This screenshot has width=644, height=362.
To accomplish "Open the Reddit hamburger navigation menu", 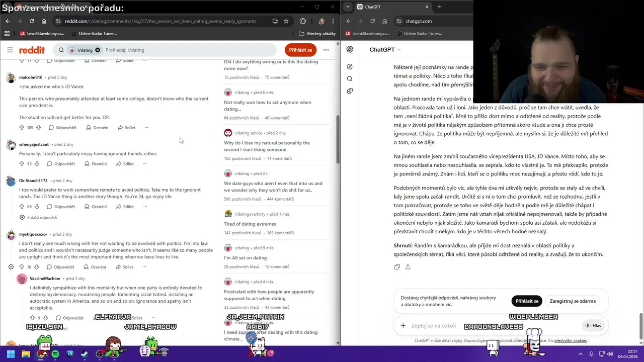I will click(x=10, y=50).
